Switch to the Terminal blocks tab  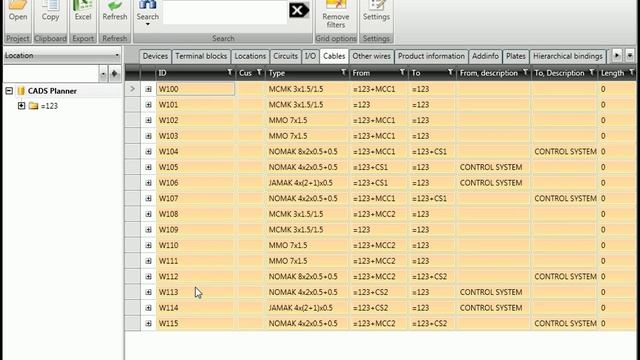201,56
